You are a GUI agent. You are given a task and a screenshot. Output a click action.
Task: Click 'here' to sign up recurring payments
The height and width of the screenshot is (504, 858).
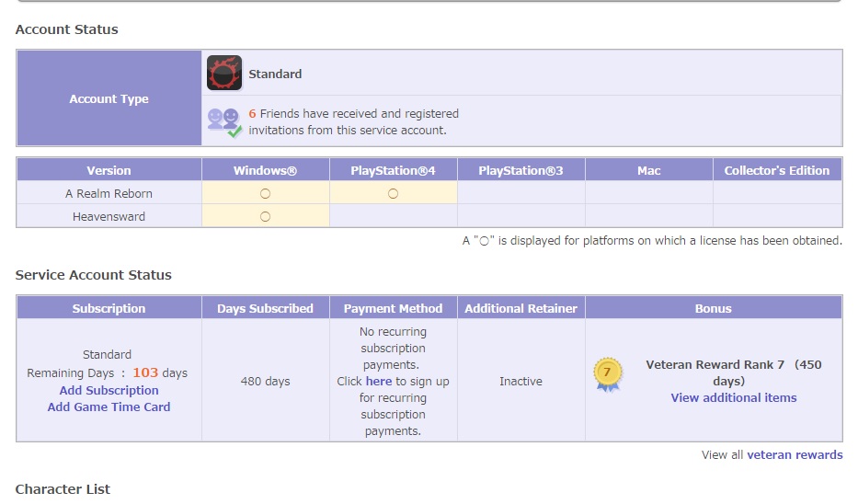tap(379, 381)
